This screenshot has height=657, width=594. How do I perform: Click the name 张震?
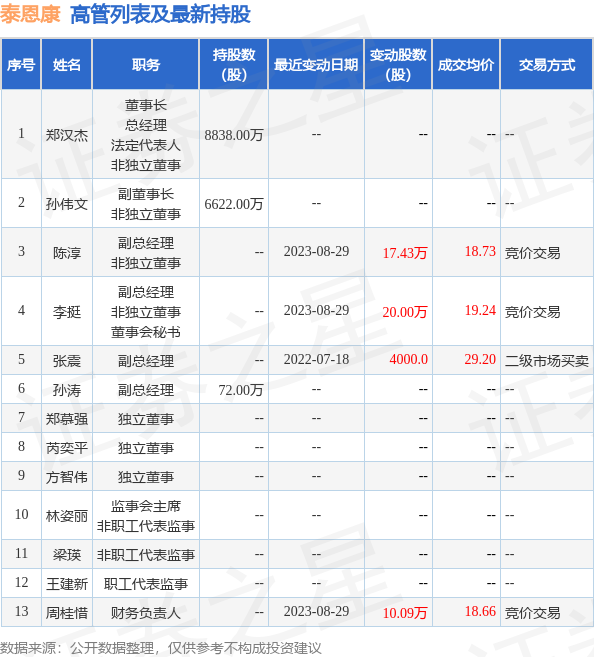point(67,361)
